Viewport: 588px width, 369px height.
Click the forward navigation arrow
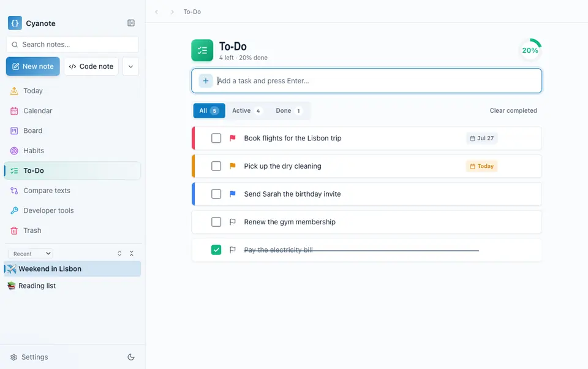[x=172, y=12]
